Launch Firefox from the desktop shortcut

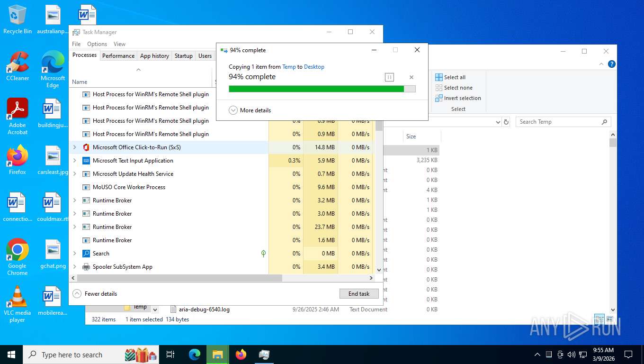[18, 160]
